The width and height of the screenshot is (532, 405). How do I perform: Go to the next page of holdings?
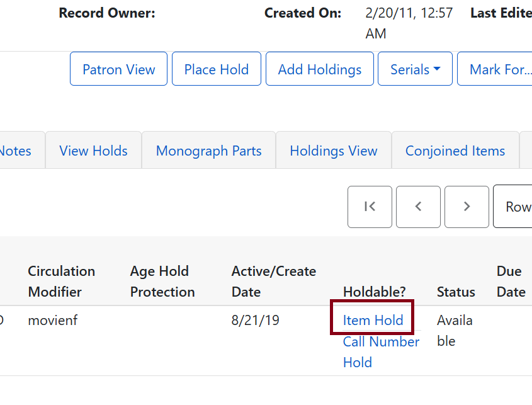coord(467,207)
